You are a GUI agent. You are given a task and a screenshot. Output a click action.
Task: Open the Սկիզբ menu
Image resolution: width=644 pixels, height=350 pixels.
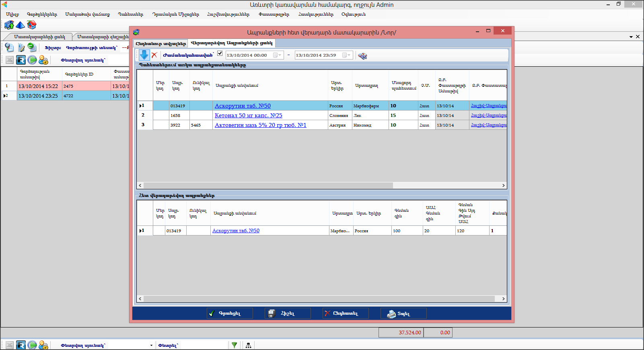[12, 14]
